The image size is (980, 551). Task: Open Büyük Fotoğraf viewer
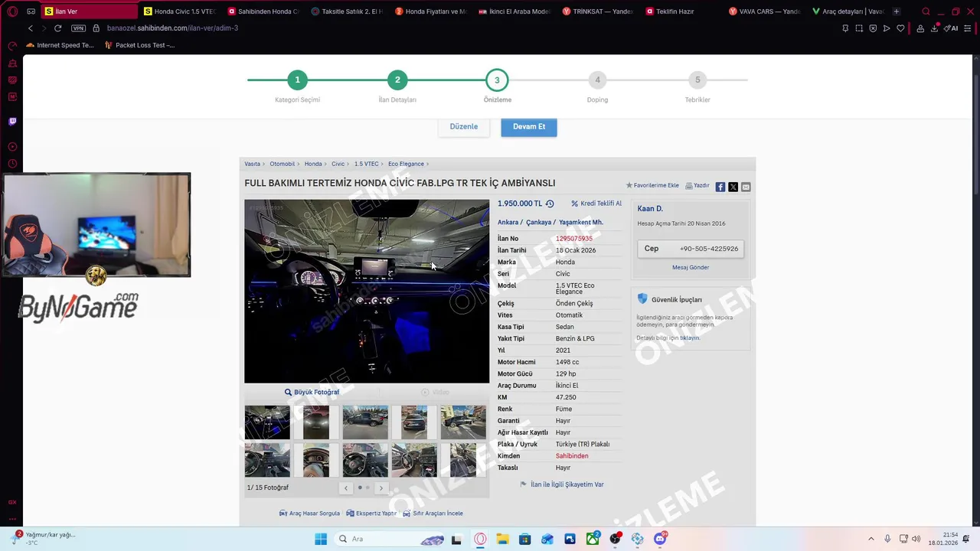(312, 392)
